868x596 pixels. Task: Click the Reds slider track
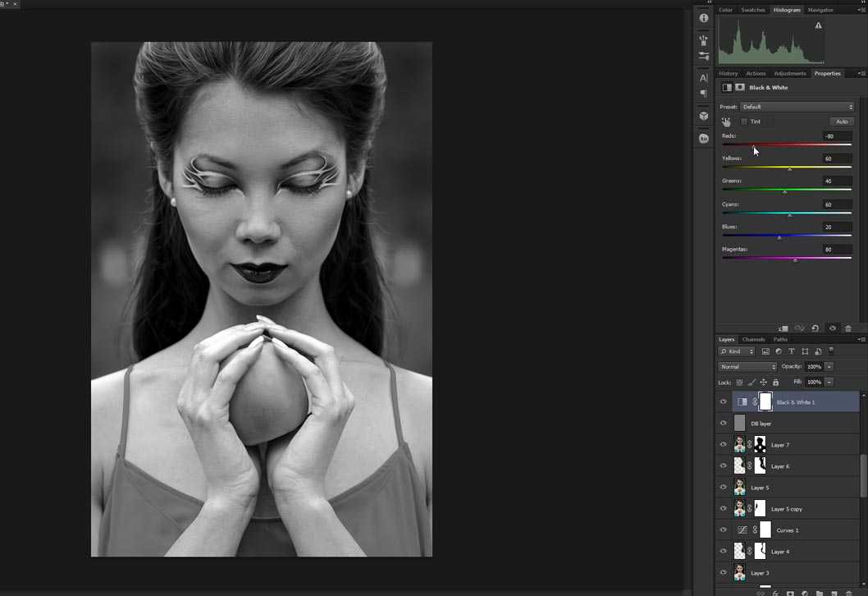coord(787,144)
